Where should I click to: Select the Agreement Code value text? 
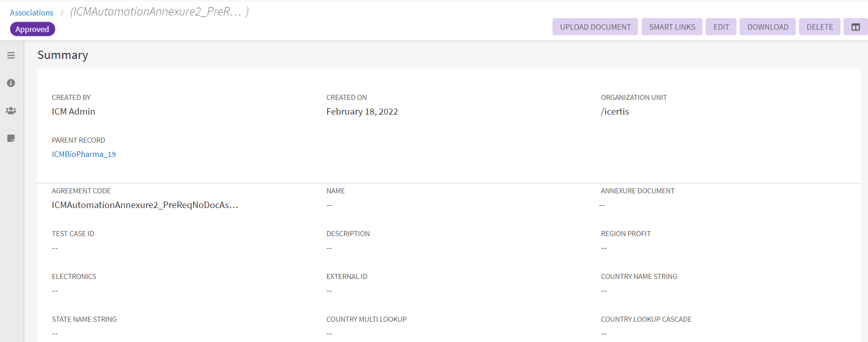pyautogui.click(x=145, y=205)
